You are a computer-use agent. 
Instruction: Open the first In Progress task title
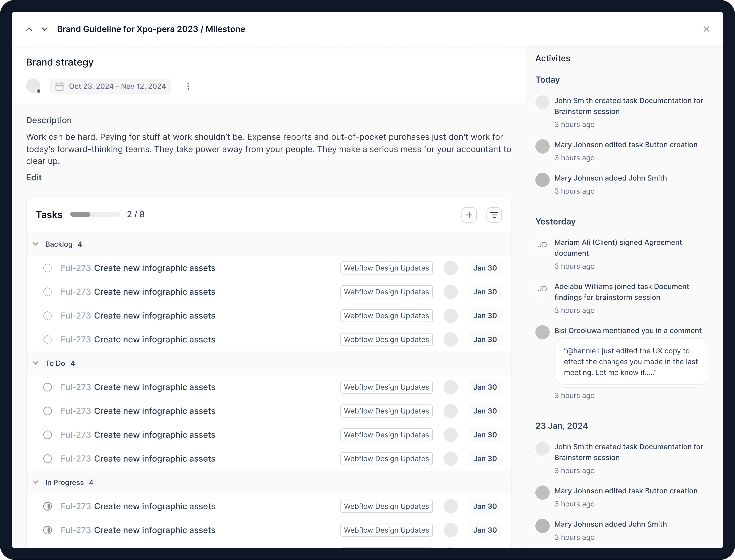point(155,506)
